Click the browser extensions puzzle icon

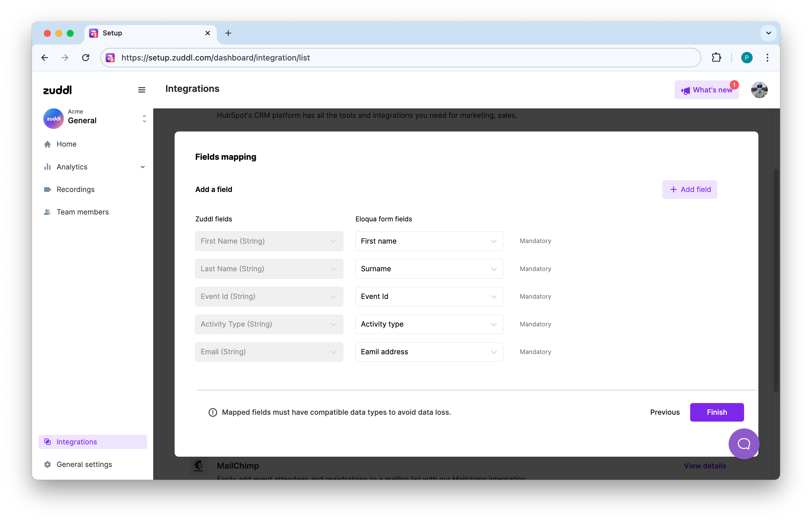click(x=716, y=58)
